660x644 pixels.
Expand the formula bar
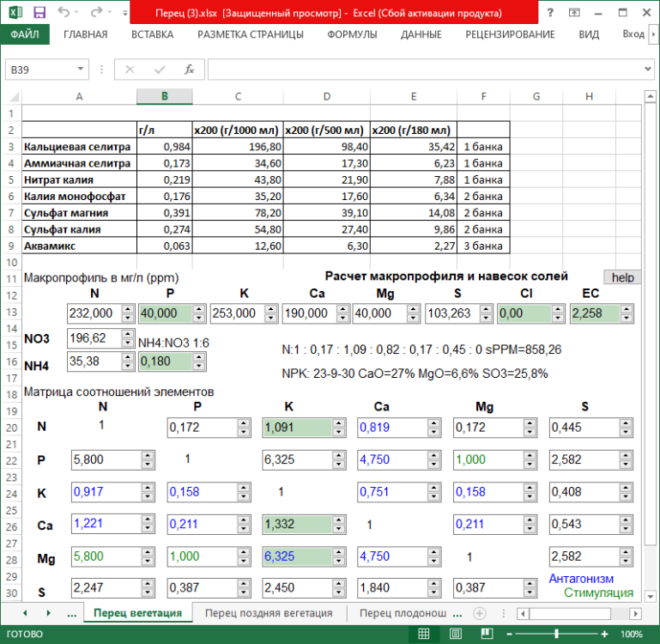(651, 70)
